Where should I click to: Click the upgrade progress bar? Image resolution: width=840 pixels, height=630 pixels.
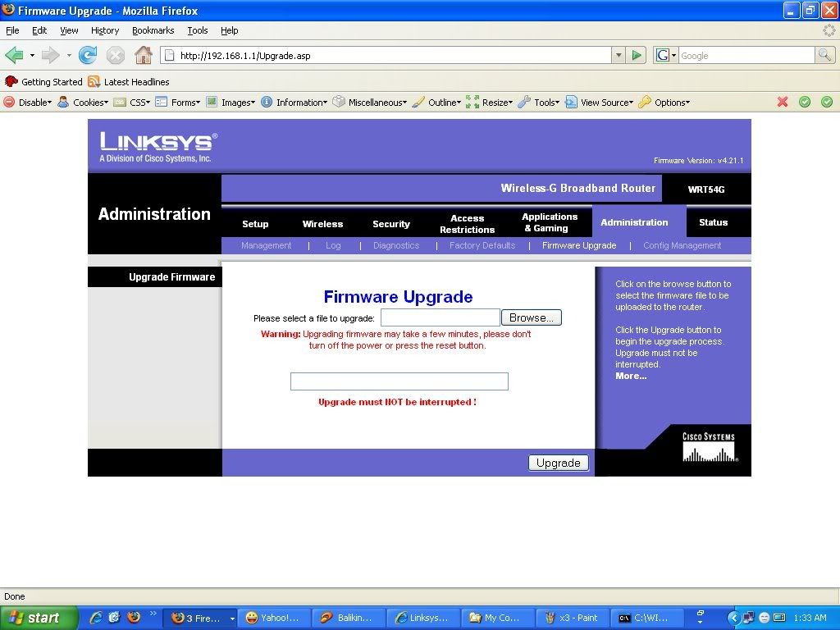[x=399, y=381]
